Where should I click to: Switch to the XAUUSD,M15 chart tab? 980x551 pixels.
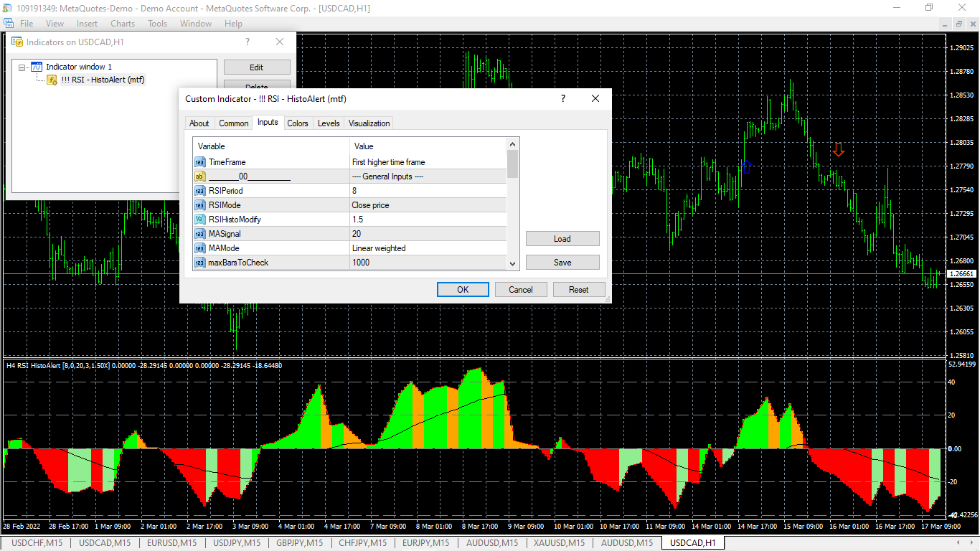[x=558, y=543]
